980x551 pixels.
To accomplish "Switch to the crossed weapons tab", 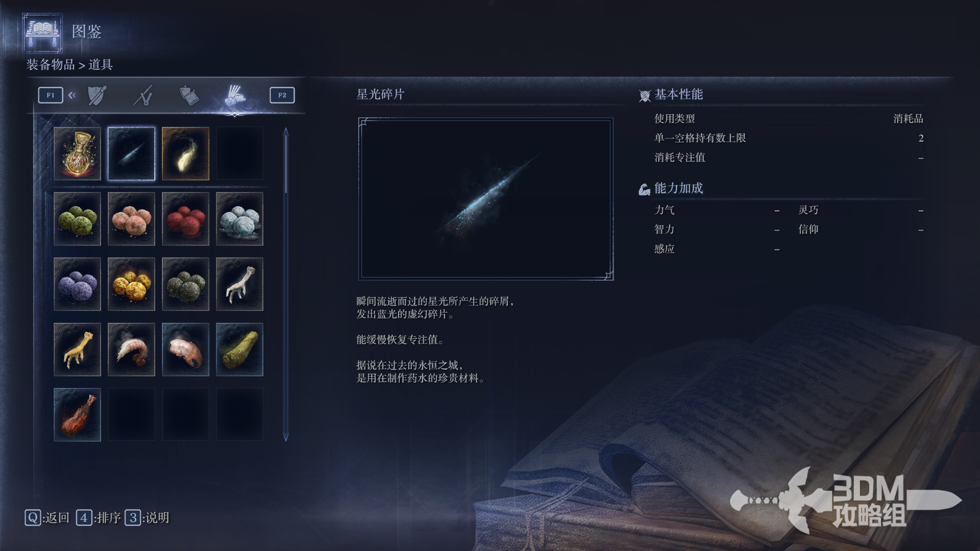I will (143, 95).
